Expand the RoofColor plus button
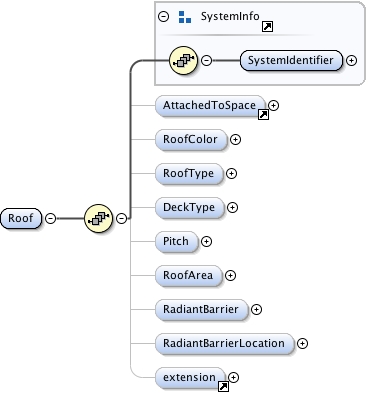The width and height of the screenshot is (383, 393). coord(235,139)
